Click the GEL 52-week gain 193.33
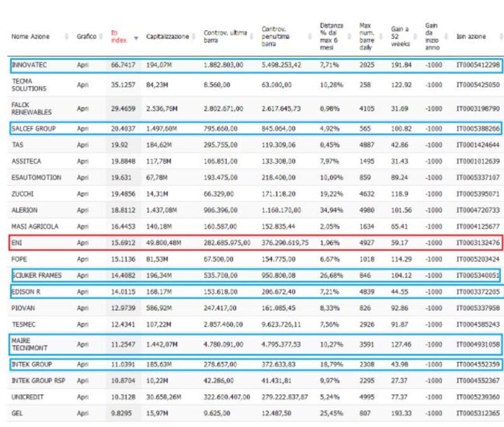Screen dimensions: 504x427 point(401,414)
